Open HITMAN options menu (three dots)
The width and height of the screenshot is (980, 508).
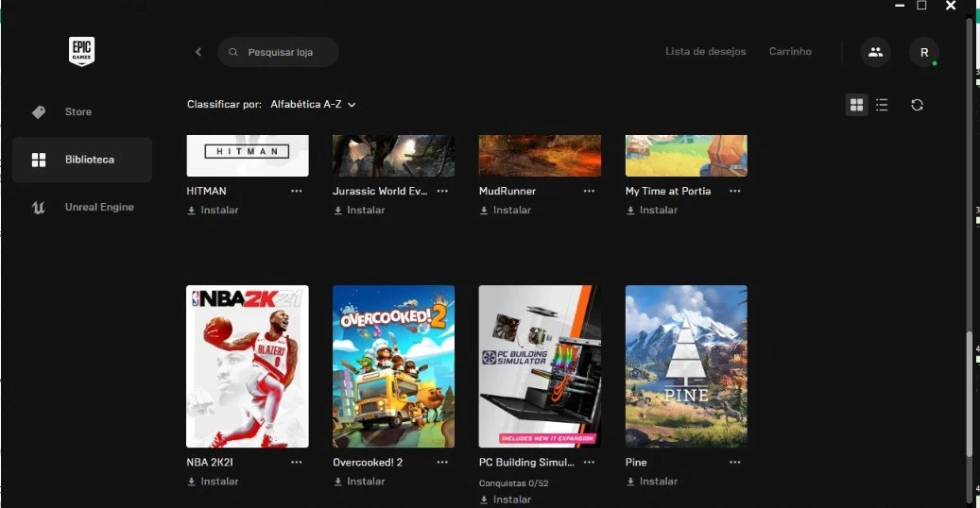click(296, 191)
